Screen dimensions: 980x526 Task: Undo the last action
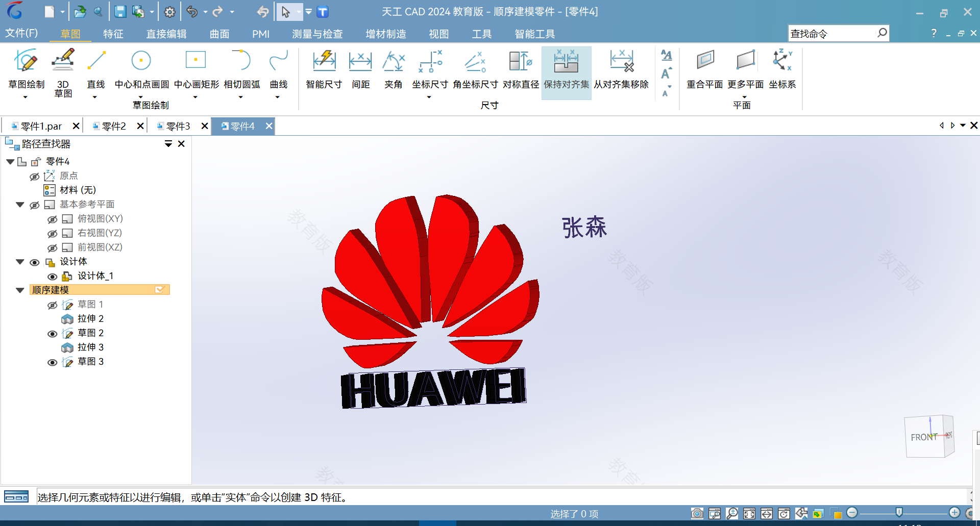pos(192,12)
